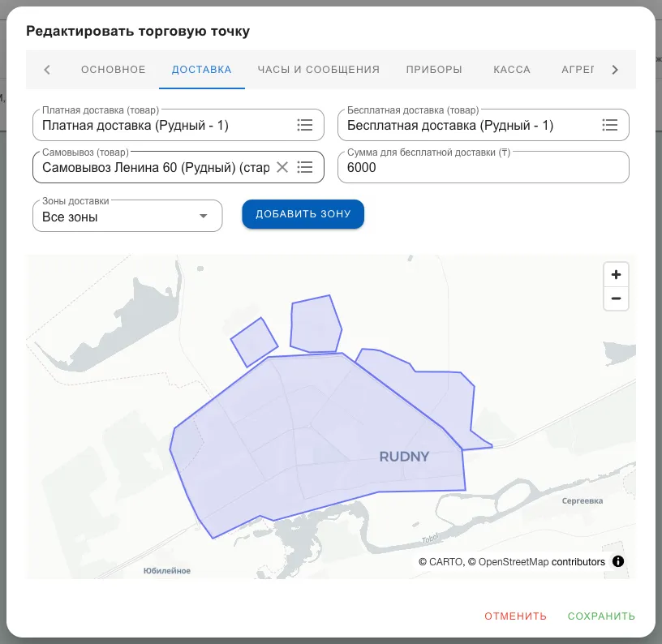
Task: Click the Сергеевка label on the map
Action: (582, 501)
